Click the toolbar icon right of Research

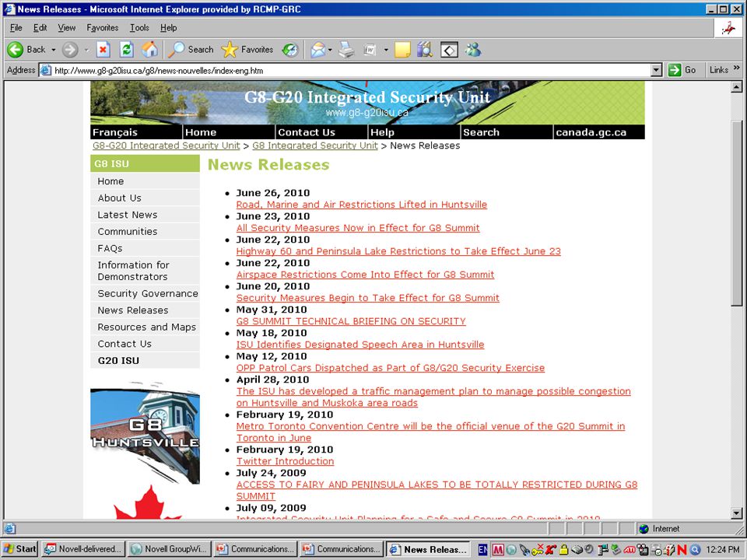point(449,50)
